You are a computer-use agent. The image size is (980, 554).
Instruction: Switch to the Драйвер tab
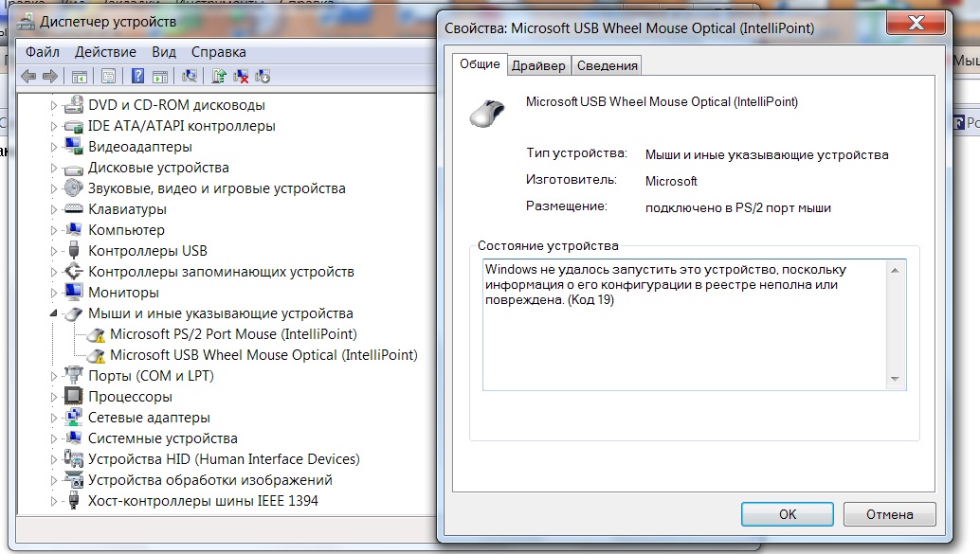(538, 65)
